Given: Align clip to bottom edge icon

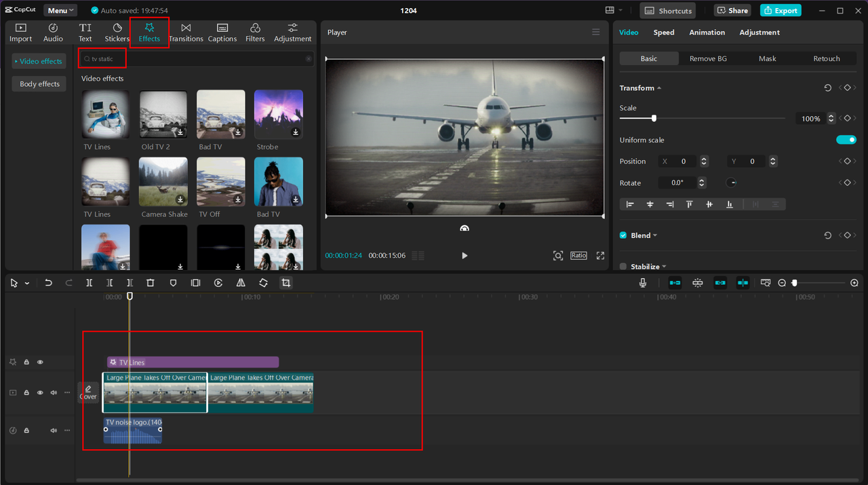Looking at the screenshot, I should [x=730, y=204].
